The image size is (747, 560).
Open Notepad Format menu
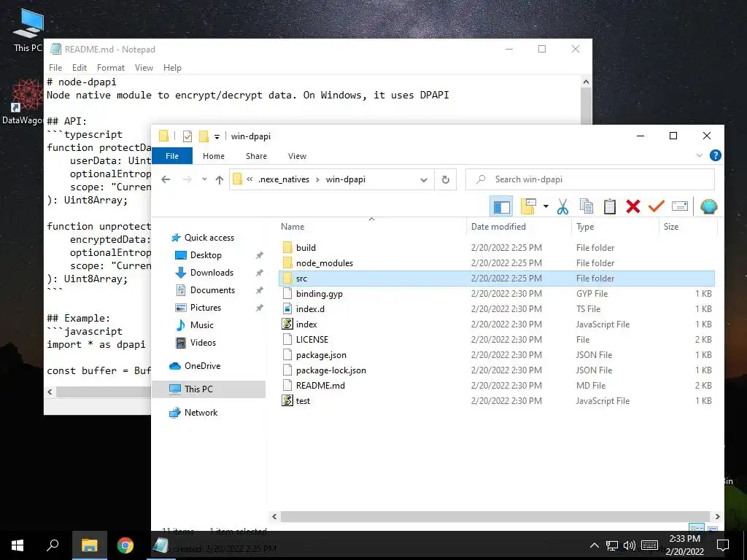111,68
